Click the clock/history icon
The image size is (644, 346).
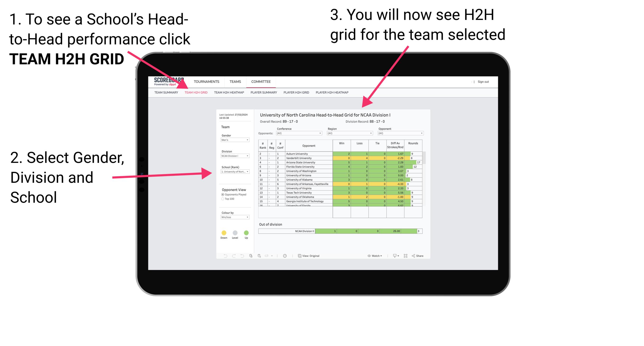tap(285, 256)
